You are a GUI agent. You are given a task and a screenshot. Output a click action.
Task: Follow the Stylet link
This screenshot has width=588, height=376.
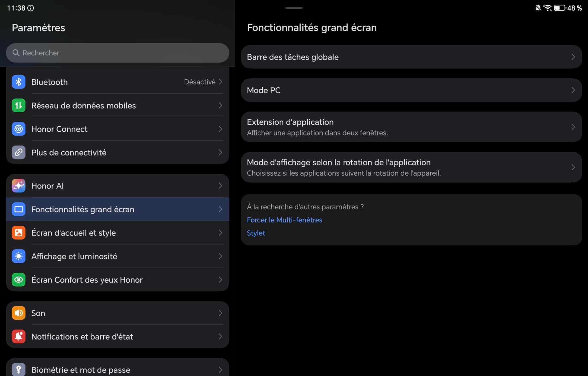(256, 233)
